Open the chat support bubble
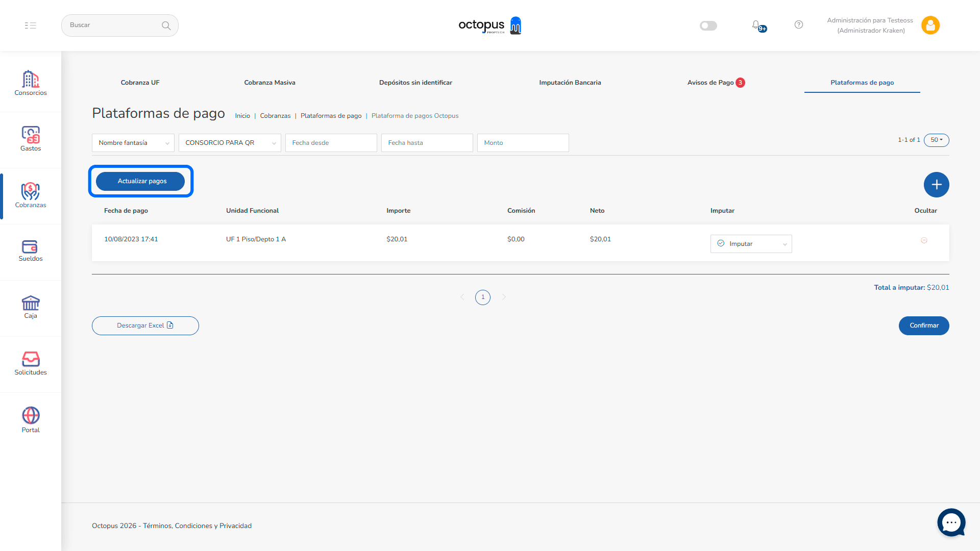Screen dimensions: 980x551 951,522
